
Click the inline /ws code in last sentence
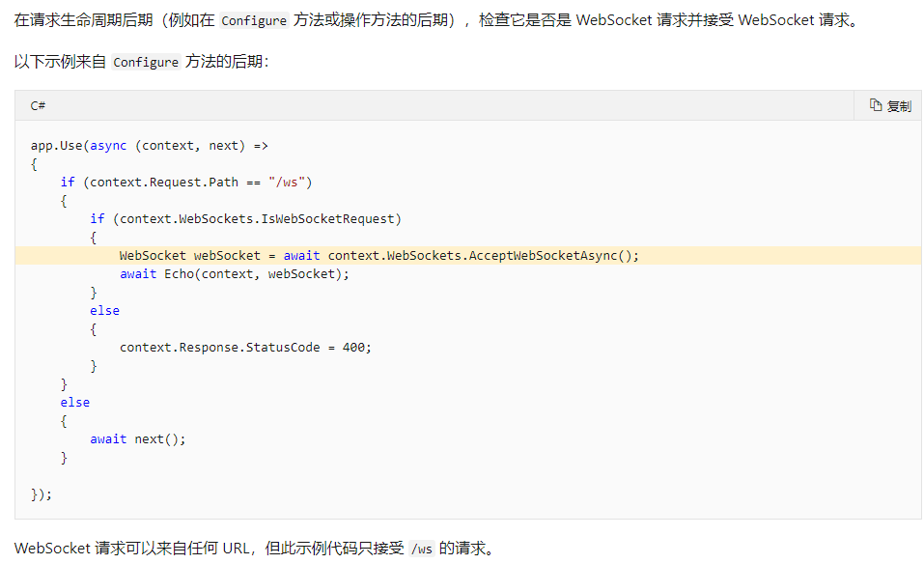pos(421,550)
